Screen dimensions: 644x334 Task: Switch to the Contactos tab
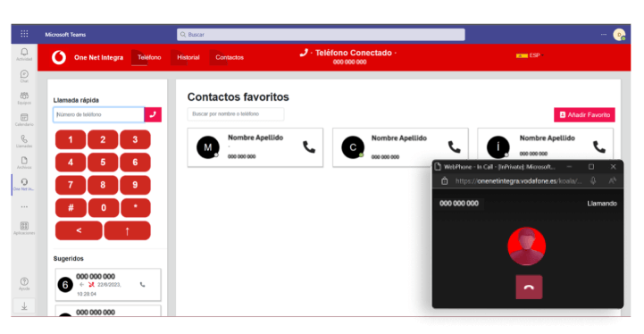(x=230, y=57)
